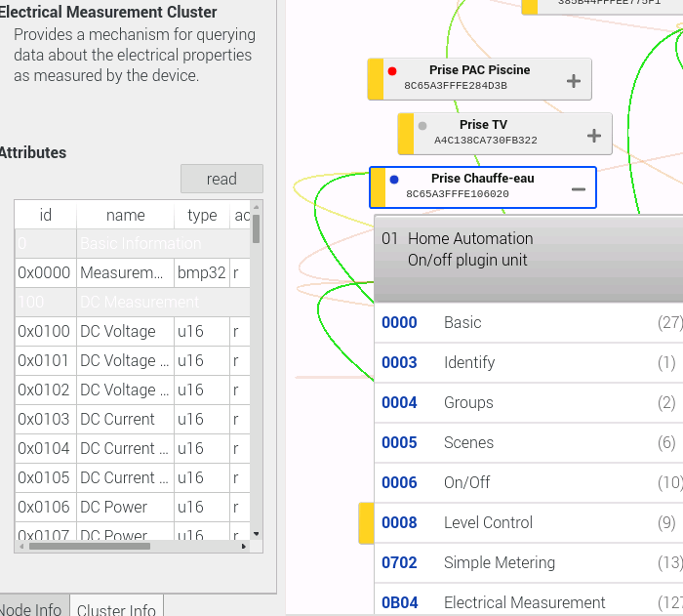Open the 0004 Groups cluster
This screenshot has width=683, height=616.
(529, 403)
